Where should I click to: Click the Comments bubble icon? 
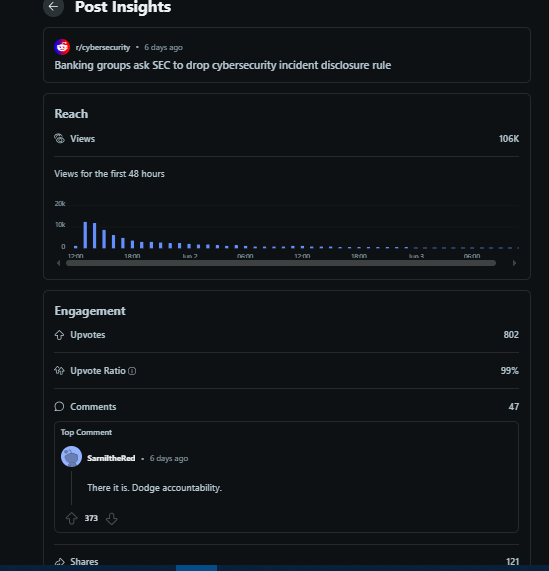click(x=59, y=406)
